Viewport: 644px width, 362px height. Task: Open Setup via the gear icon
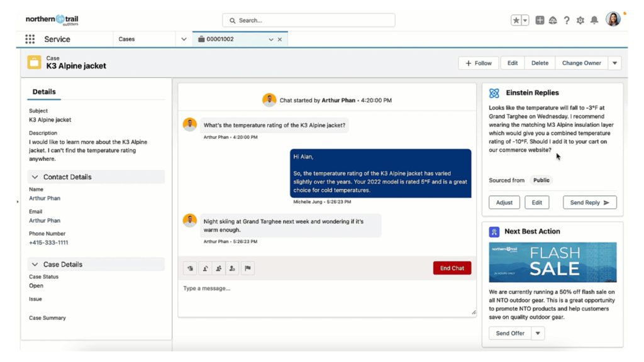tap(580, 20)
